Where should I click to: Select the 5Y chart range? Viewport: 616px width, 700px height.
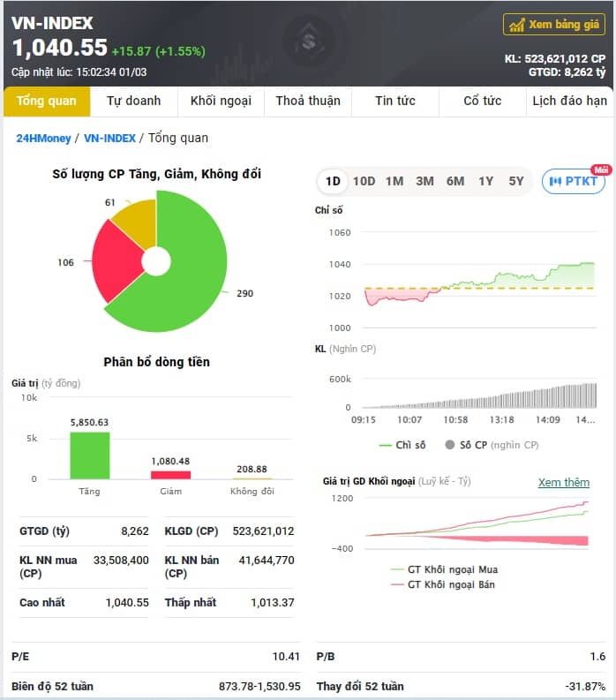click(x=516, y=181)
